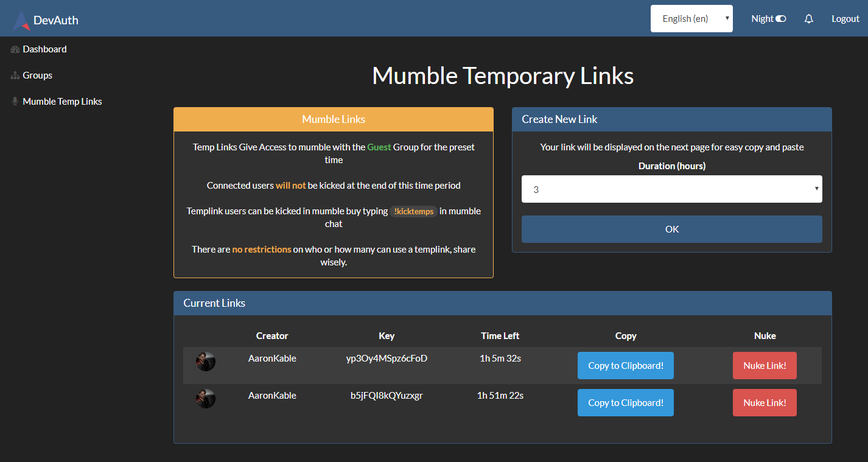Click time left 1h 51m 22s
The image size is (868, 462).
(x=500, y=396)
